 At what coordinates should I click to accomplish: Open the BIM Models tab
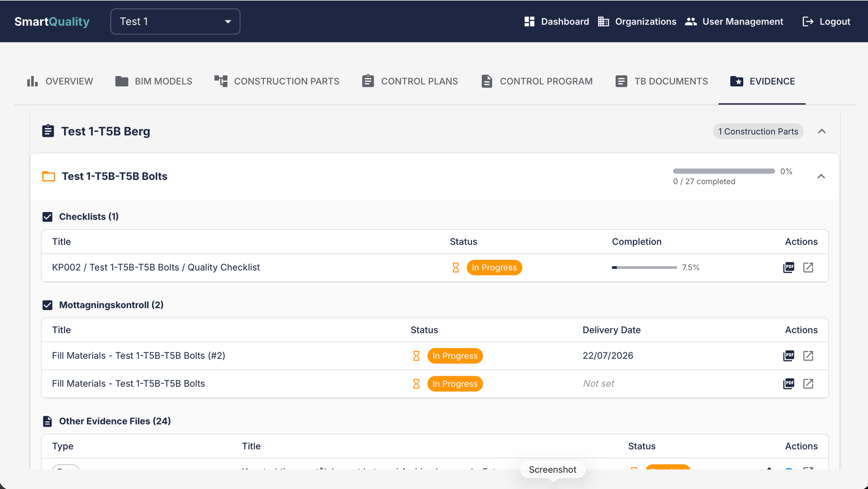154,81
